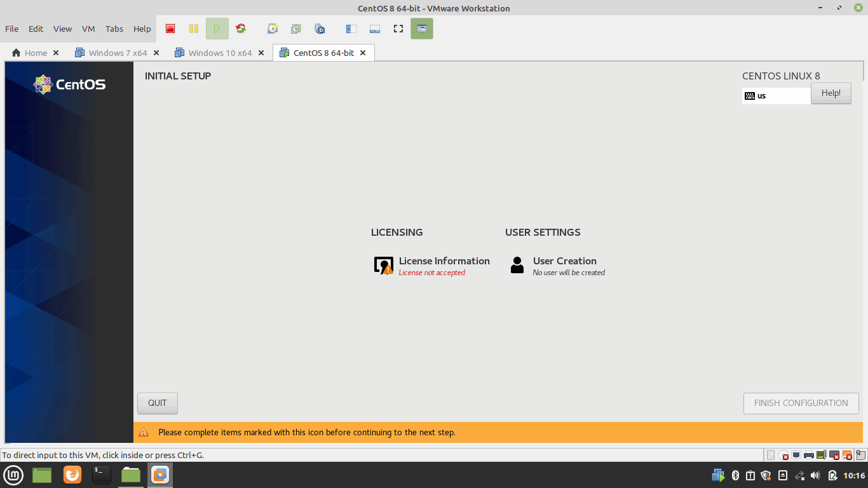868x488 pixels.
Task: Click the network connection tray icon
Action: coord(800,475)
